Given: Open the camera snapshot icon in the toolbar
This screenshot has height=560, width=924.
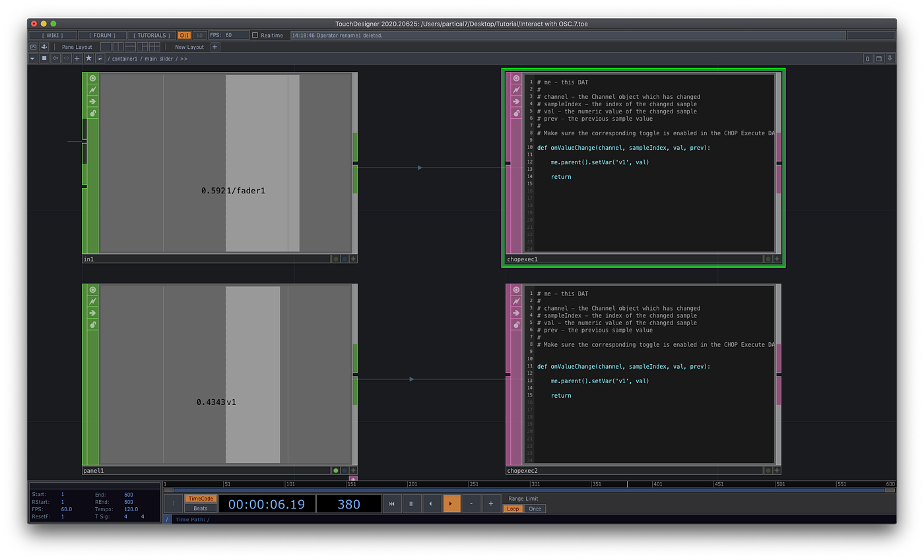Looking at the screenshot, I should [x=34, y=47].
